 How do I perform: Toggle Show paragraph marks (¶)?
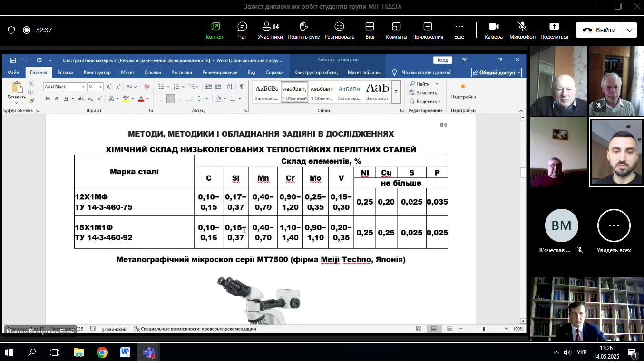tap(241, 87)
